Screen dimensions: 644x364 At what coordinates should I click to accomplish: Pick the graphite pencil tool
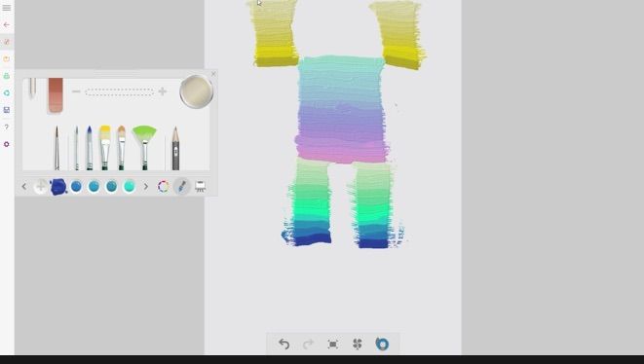click(x=175, y=148)
